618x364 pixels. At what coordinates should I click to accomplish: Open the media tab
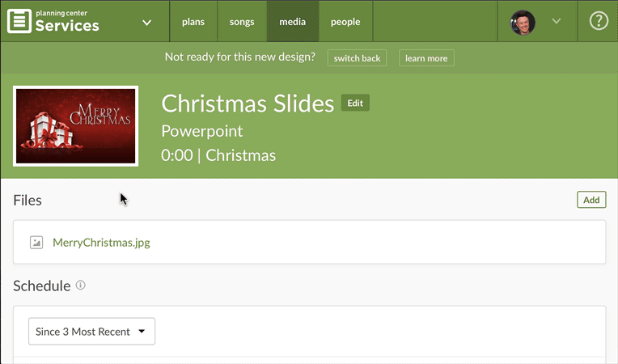tap(293, 22)
